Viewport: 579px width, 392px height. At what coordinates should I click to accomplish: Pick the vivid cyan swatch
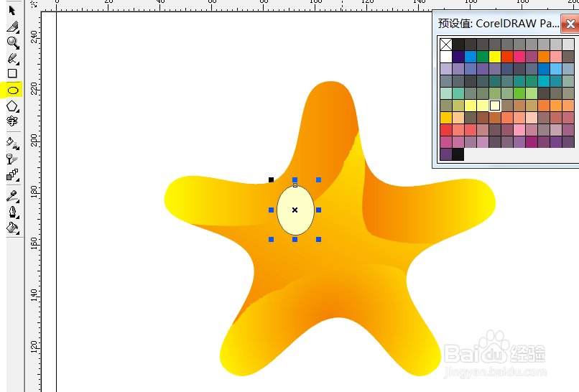(x=544, y=81)
